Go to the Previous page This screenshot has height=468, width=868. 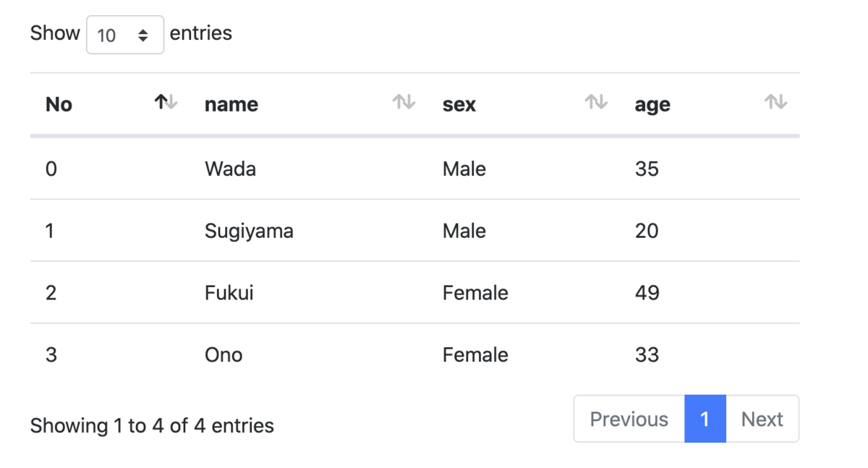629,419
